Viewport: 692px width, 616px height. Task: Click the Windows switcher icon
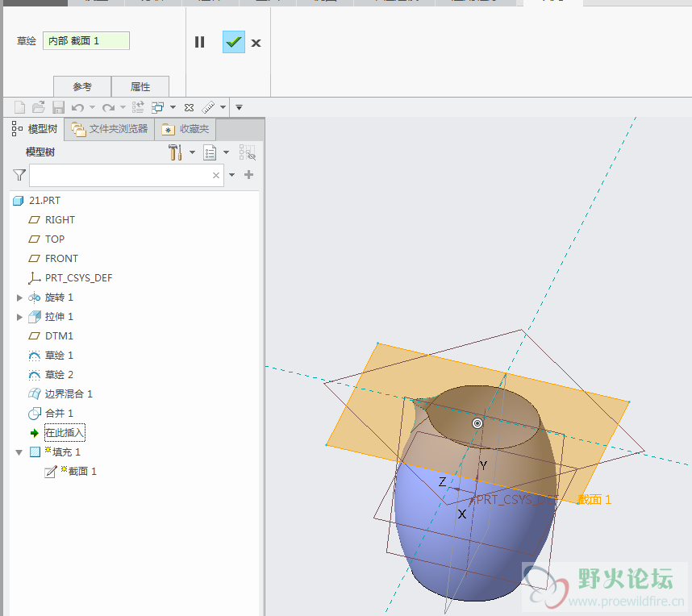tap(157, 107)
